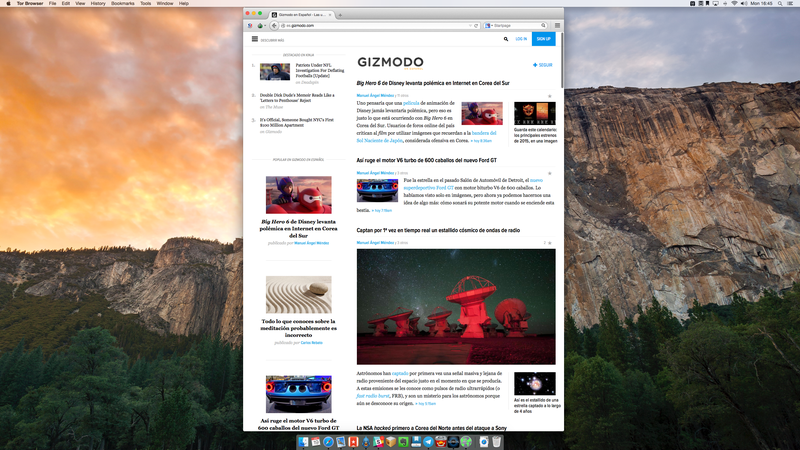This screenshot has height=450, width=800.
Task: Click the Wi-Fi icon in menu bar
Action: pyautogui.click(x=734, y=4)
